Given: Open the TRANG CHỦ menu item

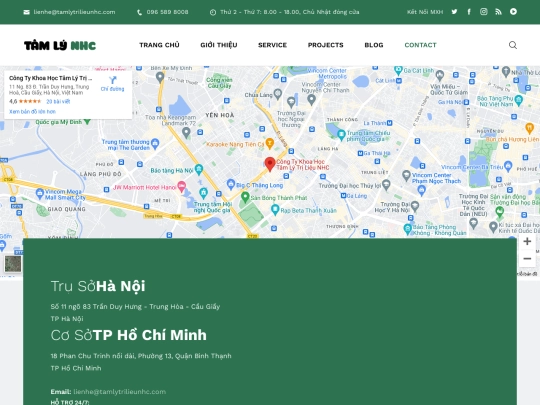Looking at the screenshot, I should point(159,45).
